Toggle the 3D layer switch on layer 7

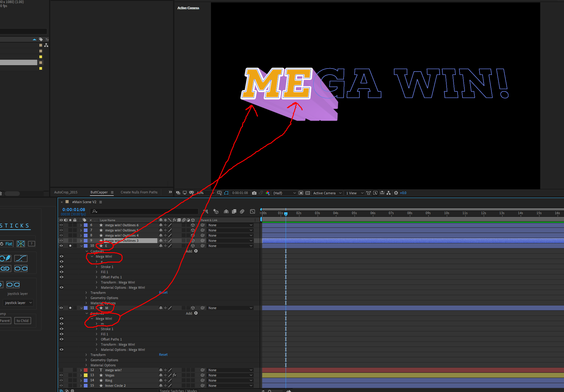(193, 230)
